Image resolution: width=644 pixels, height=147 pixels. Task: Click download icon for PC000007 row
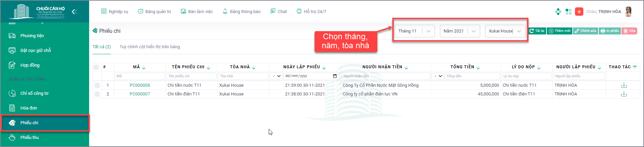point(624,94)
